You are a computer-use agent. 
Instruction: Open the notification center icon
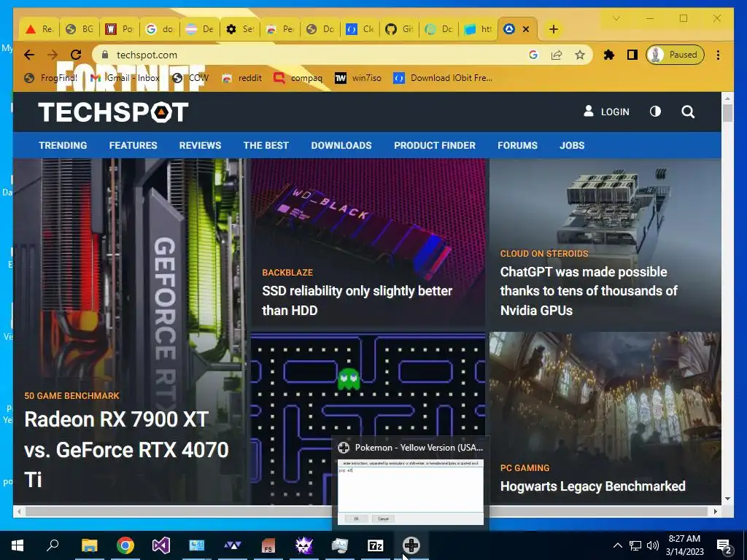(724, 545)
